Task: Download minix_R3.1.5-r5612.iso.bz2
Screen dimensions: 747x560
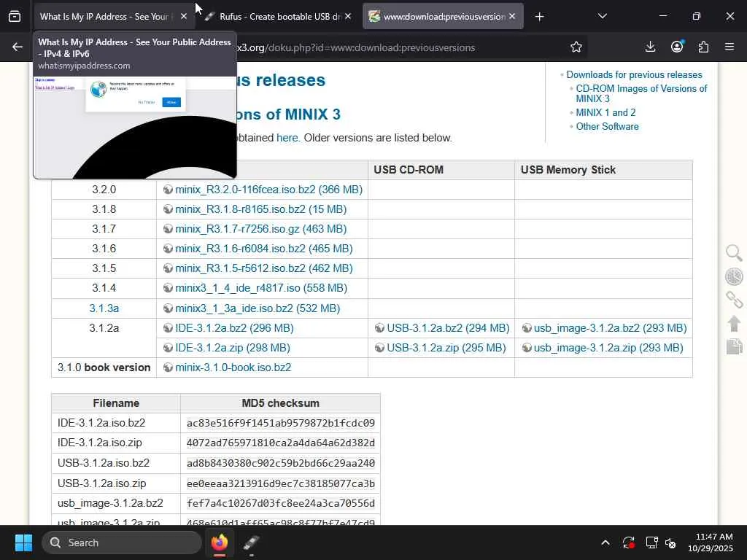Action: pos(264,268)
